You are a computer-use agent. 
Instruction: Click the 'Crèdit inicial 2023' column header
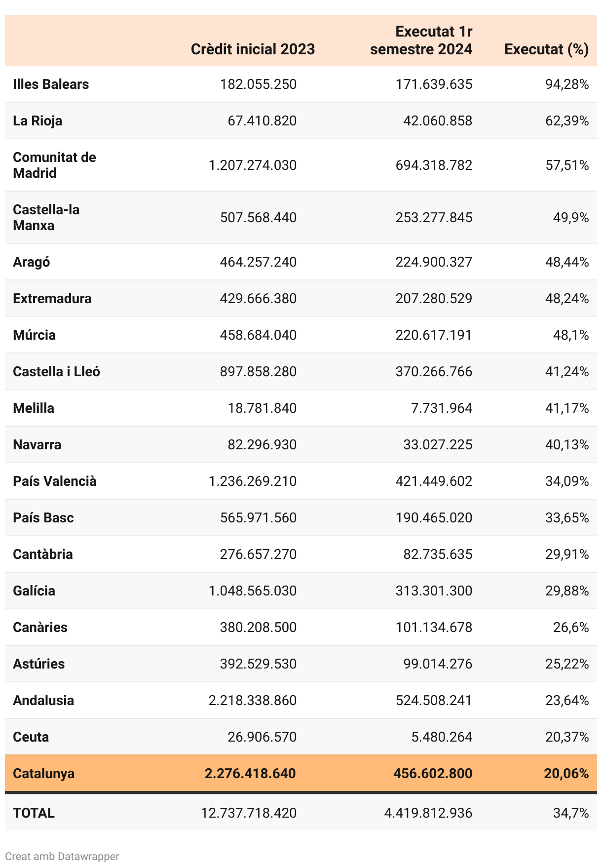click(x=253, y=49)
